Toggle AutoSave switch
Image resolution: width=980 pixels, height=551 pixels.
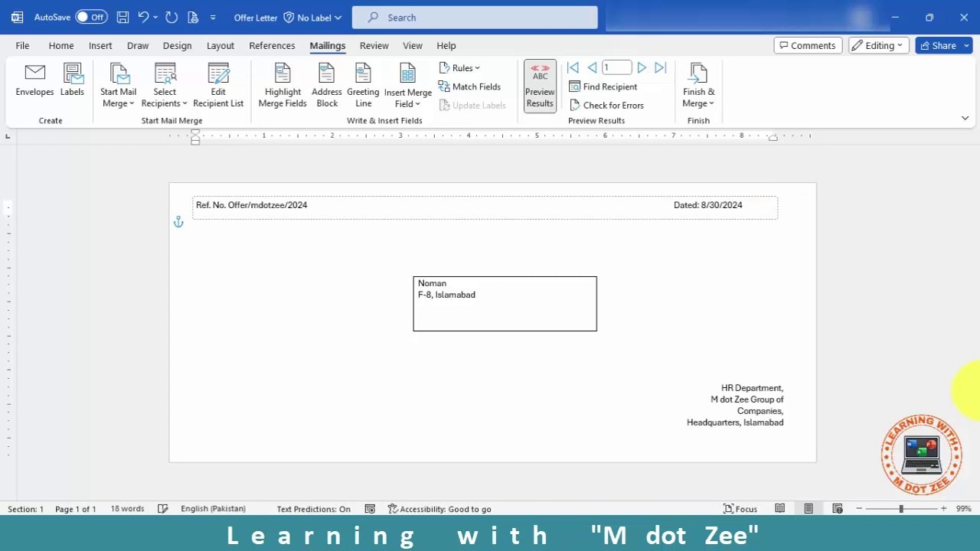(91, 17)
